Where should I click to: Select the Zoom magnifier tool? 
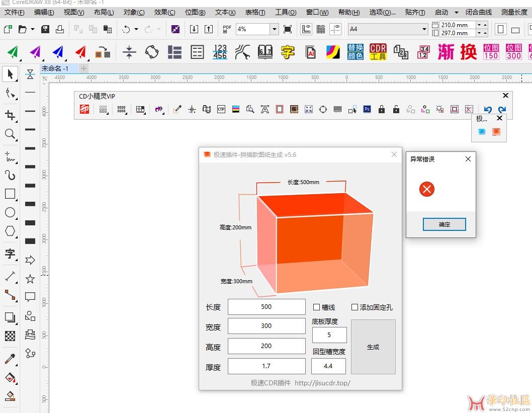(x=10, y=134)
